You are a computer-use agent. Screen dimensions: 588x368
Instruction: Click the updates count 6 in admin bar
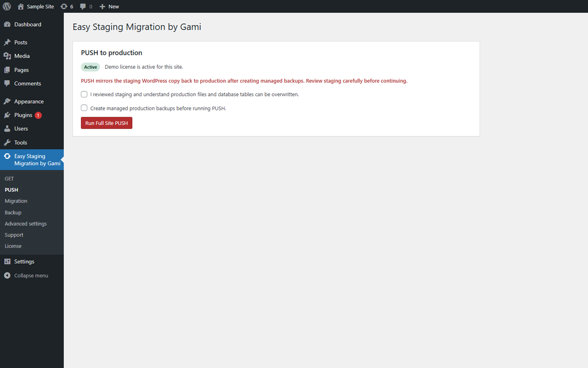pyautogui.click(x=72, y=6)
